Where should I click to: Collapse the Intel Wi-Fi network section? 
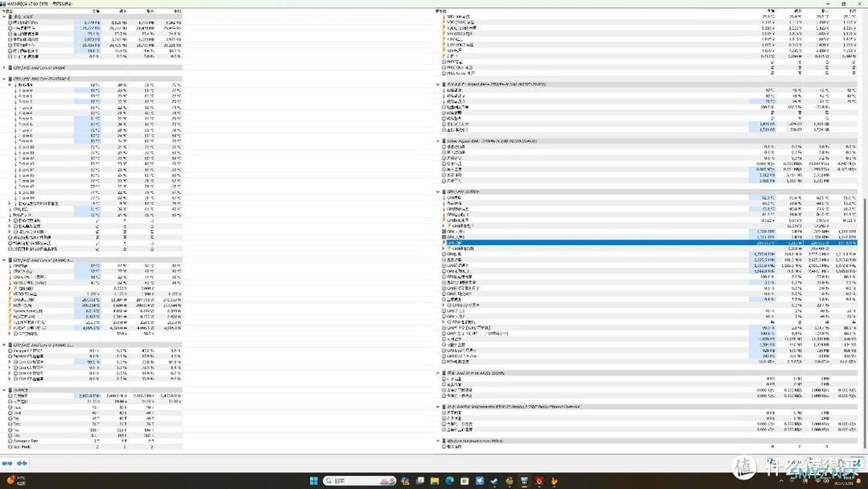[438, 372]
